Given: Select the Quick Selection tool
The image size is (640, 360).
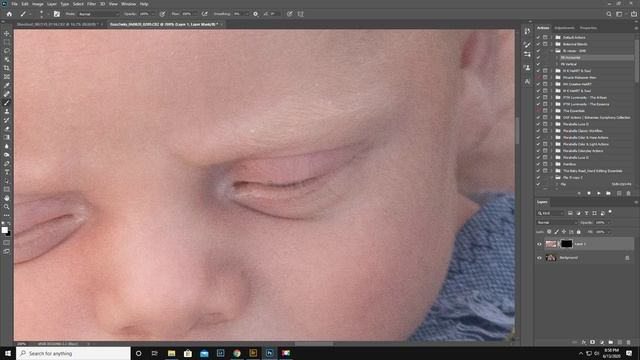Looking at the screenshot, I should 7,59.
